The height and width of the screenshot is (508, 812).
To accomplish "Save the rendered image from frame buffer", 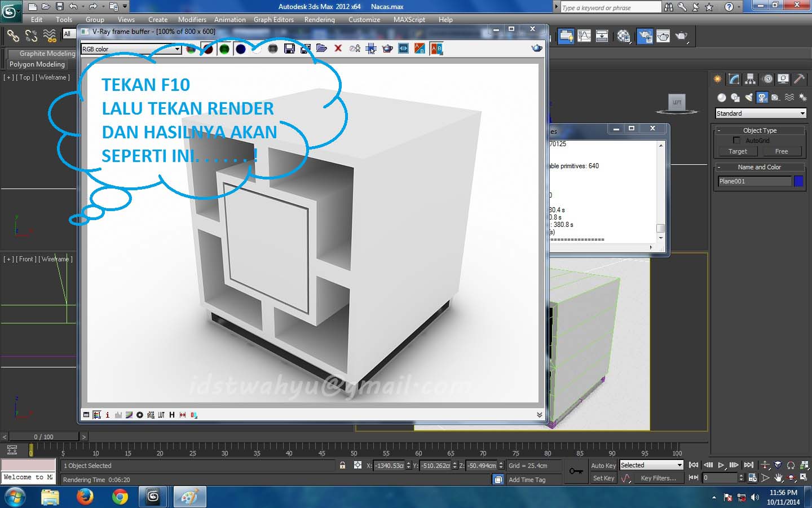I will tap(289, 49).
